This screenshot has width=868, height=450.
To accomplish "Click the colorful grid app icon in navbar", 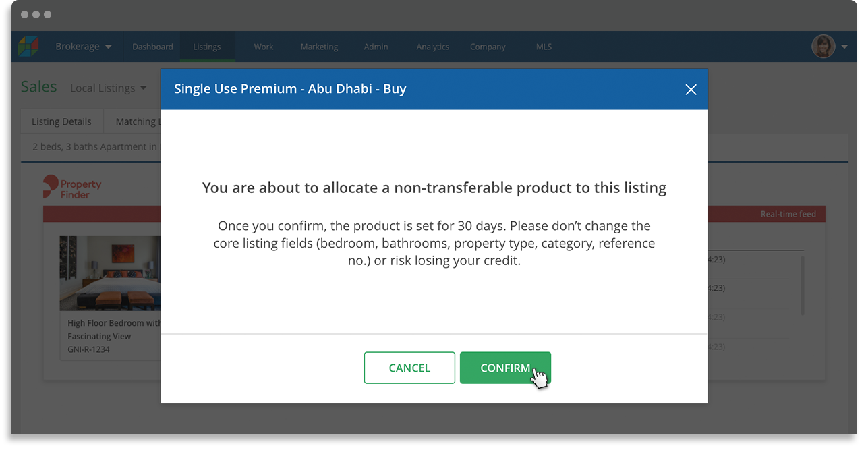I will point(28,46).
